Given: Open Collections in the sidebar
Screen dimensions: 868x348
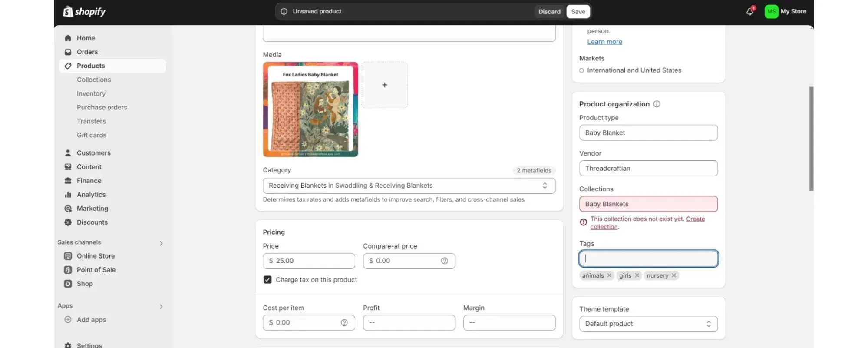Looking at the screenshot, I should click(x=94, y=80).
